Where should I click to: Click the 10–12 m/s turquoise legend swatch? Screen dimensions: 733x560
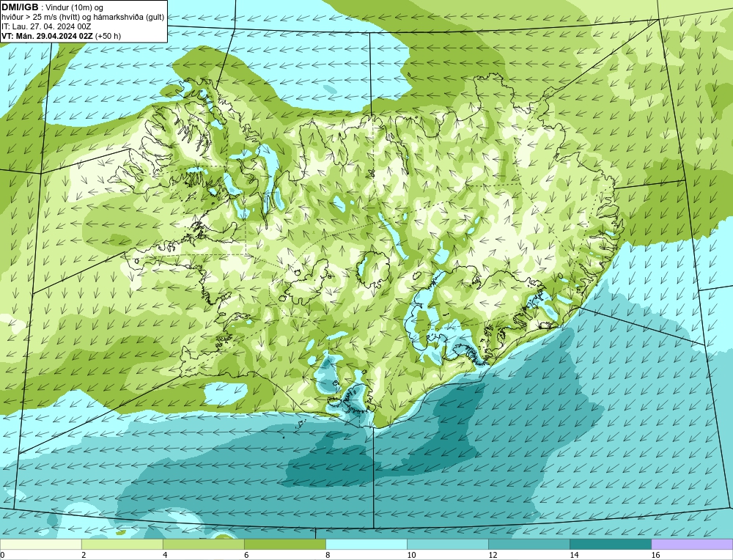point(447,544)
